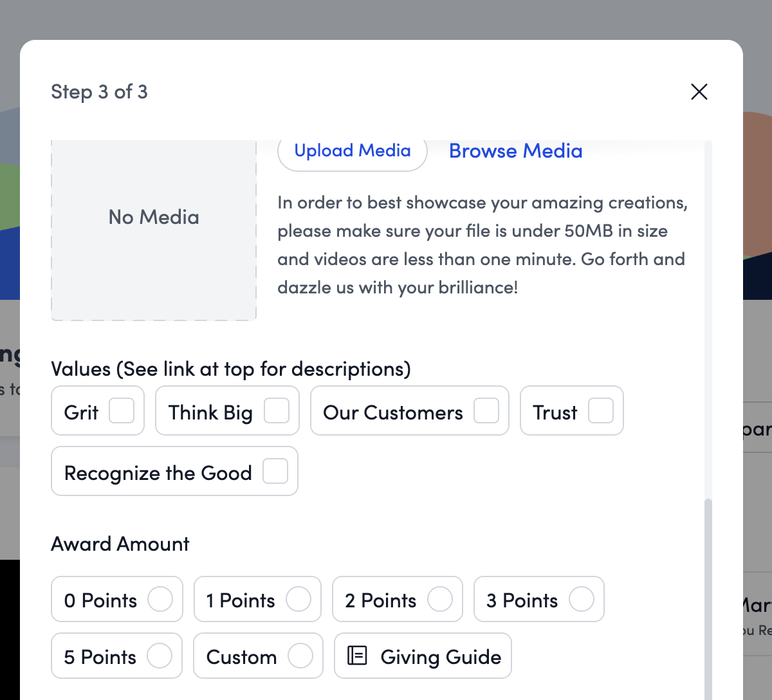Pick the 2 Points award option
The height and width of the screenshot is (700, 772).
(441, 599)
